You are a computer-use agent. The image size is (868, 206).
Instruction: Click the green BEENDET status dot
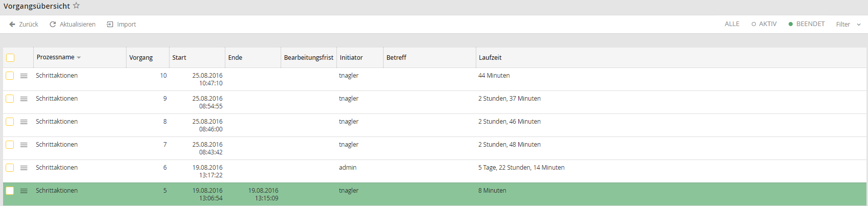point(791,24)
